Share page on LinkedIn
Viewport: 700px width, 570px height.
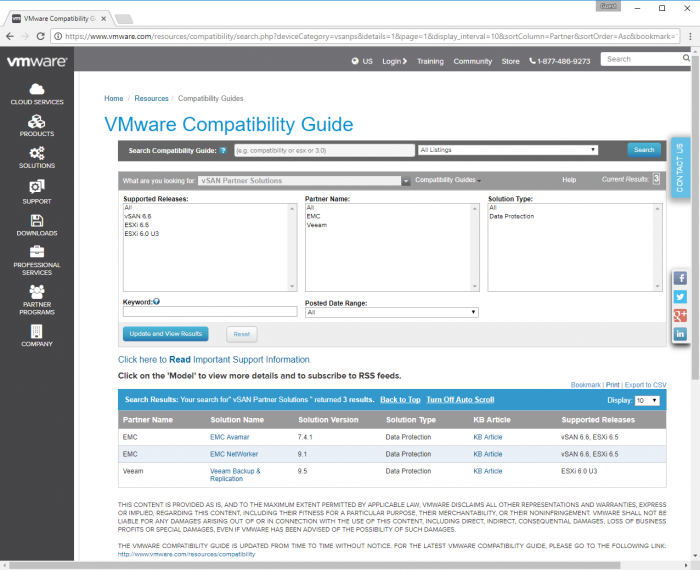680,334
